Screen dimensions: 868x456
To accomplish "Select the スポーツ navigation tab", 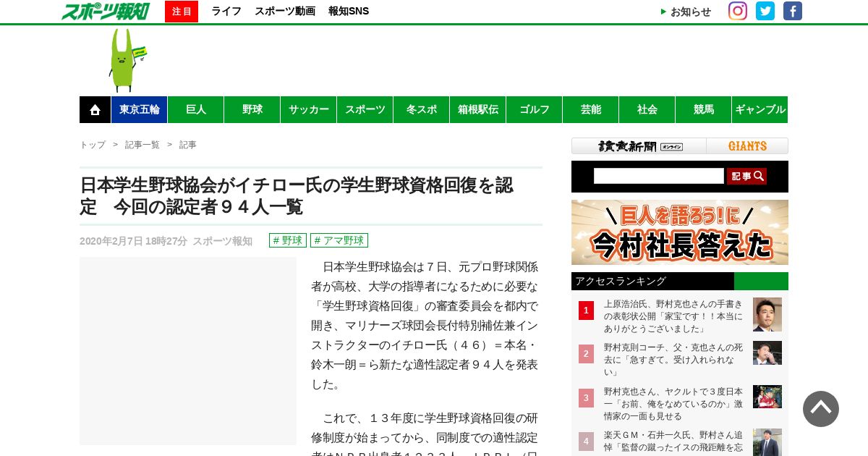I will point(365,110).
